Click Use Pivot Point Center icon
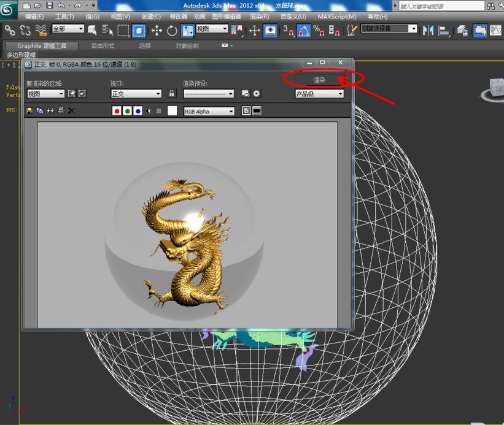Screen dimensions: 504x425 (x=237, y=31)
